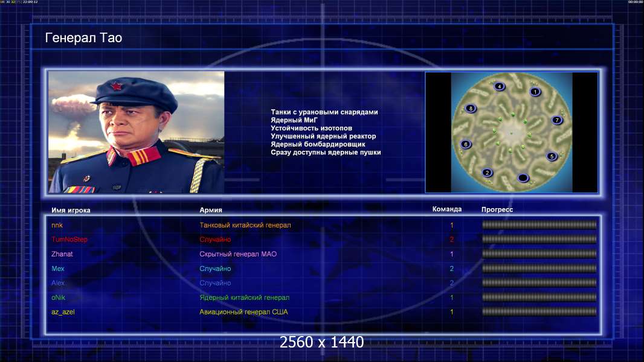Click the 'Армия' column header
644x362 pixels.
coord(211,210)
